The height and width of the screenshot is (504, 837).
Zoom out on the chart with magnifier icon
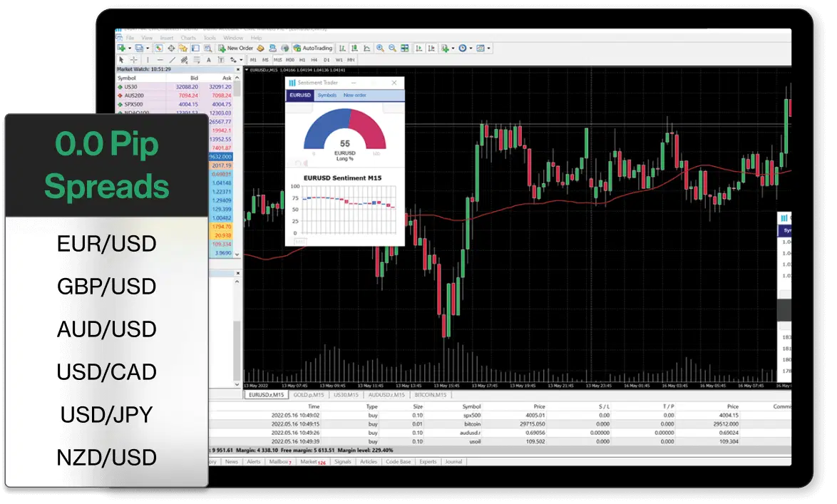(x=392, y=48)
